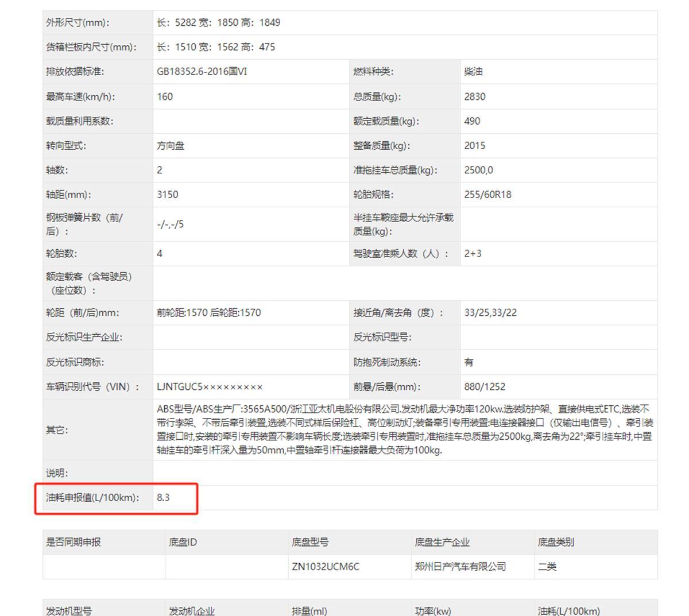Select the 准拖挂车总质量(kg) label
The image size is (689, 616).
coord(395,170)
